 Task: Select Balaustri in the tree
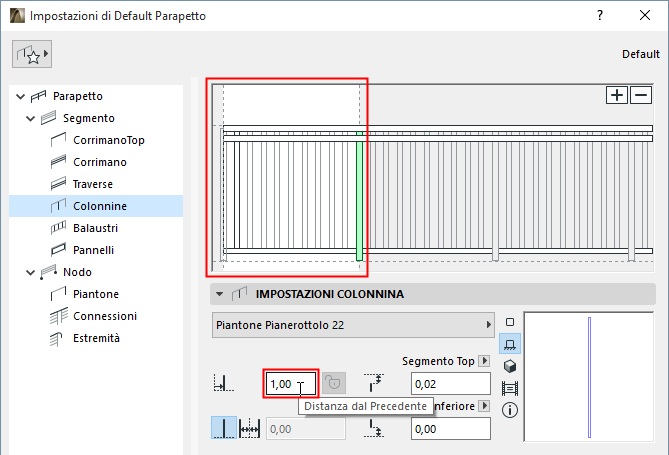point(96,228)
